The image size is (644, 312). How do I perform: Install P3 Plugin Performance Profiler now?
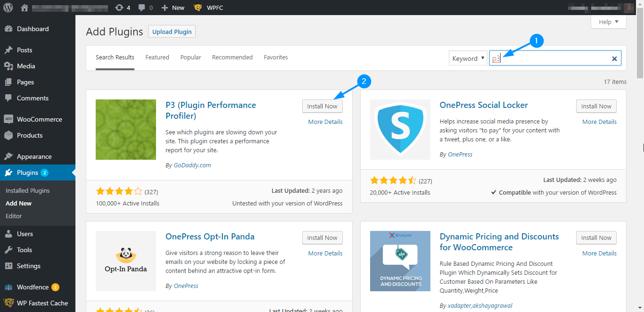pyautogui.click(x=322, y=106)
